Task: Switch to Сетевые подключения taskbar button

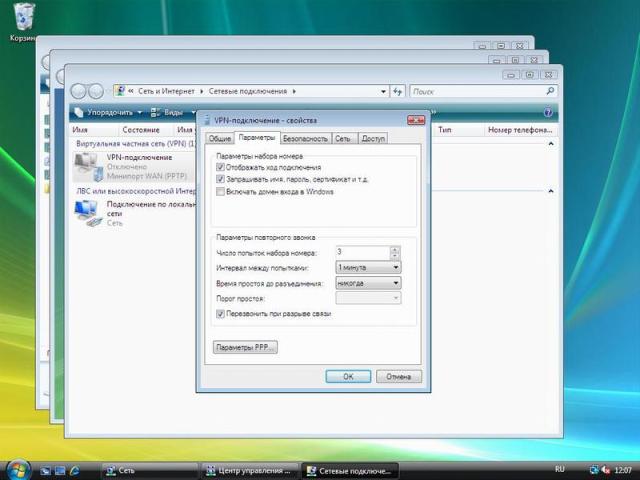Action: [x=350, y=471]
